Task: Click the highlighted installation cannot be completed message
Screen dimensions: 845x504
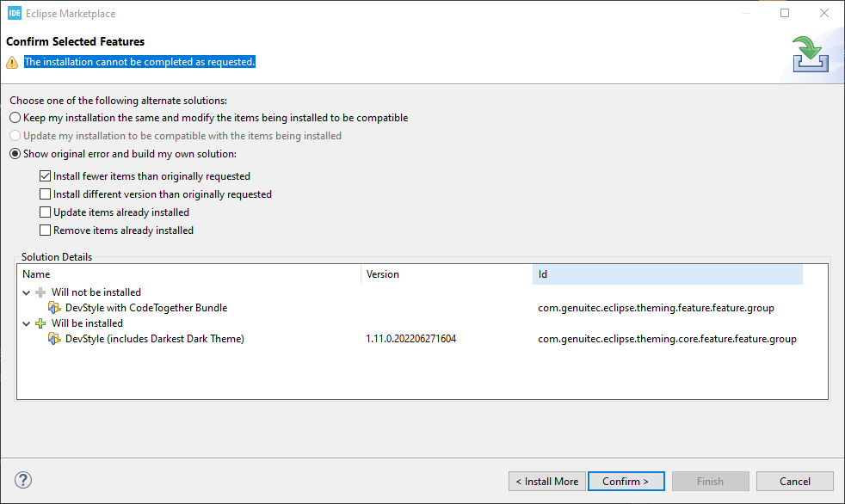Action: tap(139, 62)
